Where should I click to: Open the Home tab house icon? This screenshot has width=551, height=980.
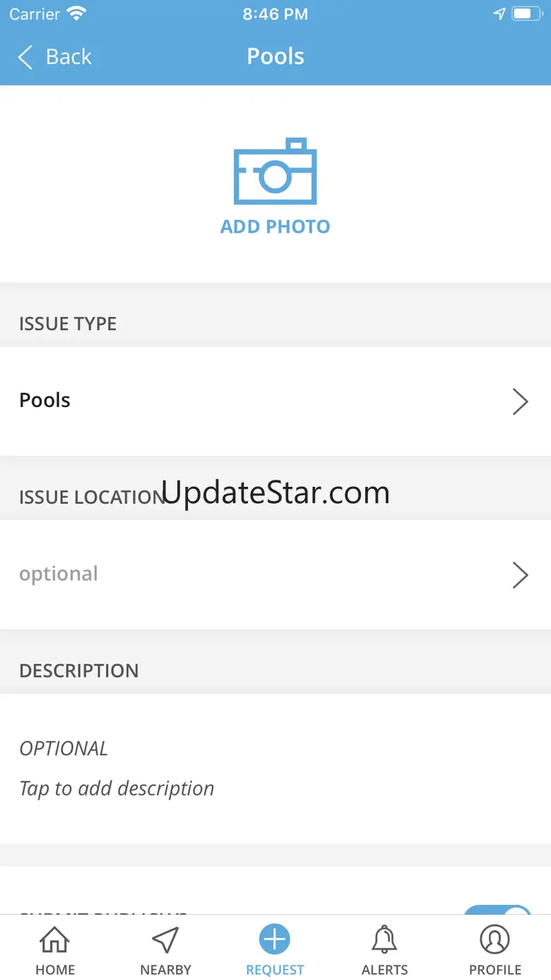pyautogui.click(x=55, y=940)
